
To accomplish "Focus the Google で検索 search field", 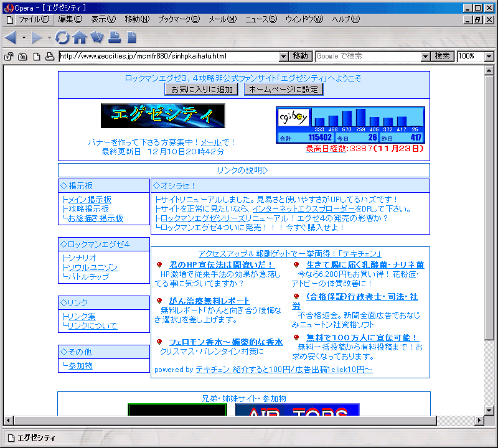I will (369, 57).
